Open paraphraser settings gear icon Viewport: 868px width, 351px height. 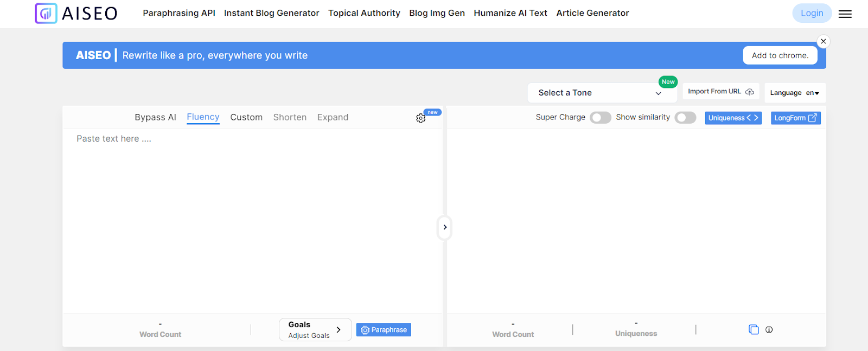click(420, 118)
